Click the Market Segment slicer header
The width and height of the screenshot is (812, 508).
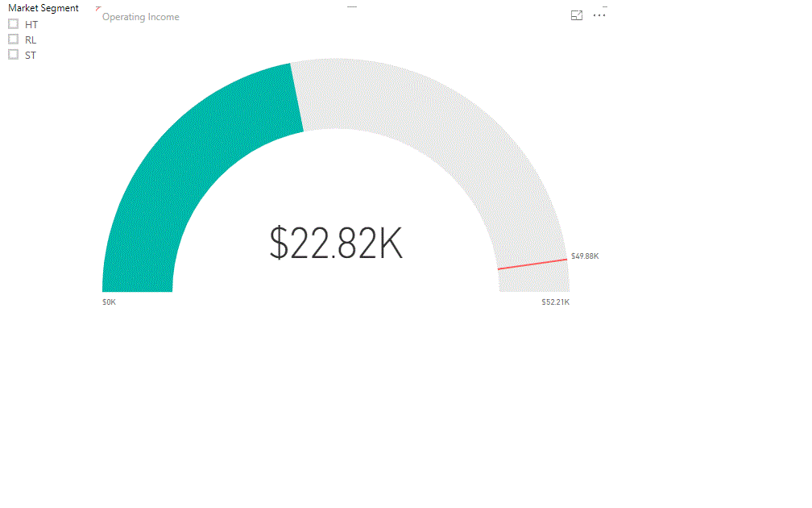43,8
